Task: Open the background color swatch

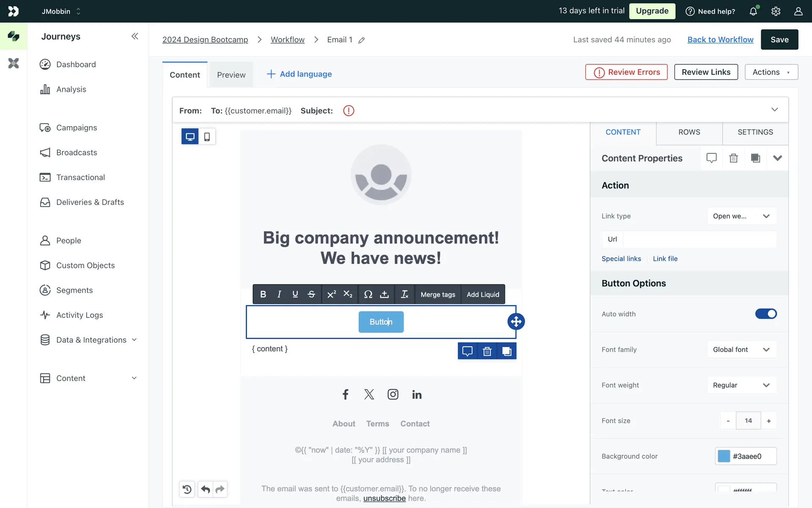Action: [x=724, y=456]
